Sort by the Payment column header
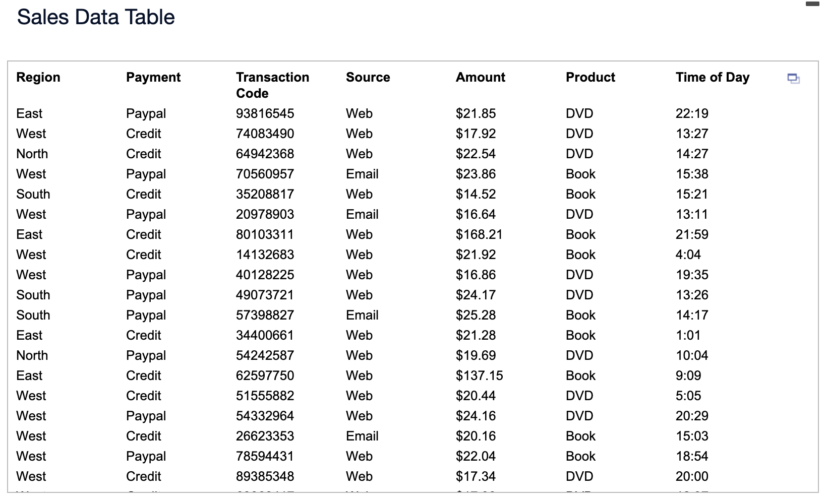Viewport: 827px width, 504px height. pyautogui.click(x=153, y=77)
